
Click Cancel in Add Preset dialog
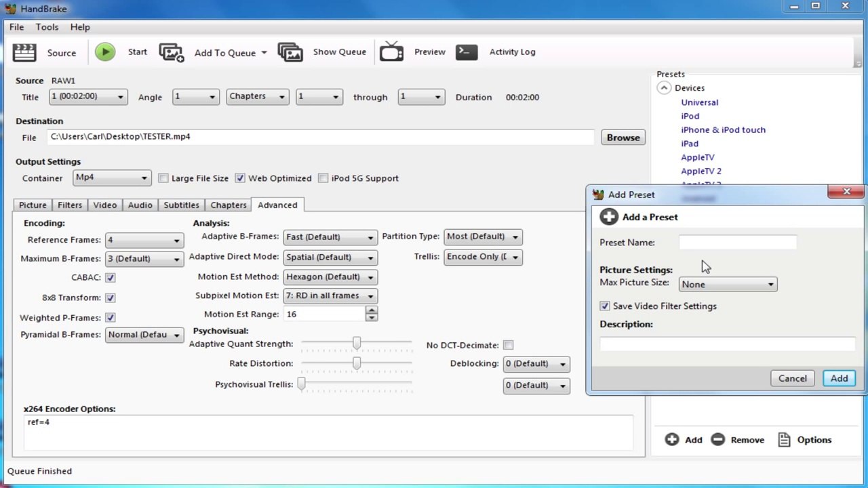793,378
